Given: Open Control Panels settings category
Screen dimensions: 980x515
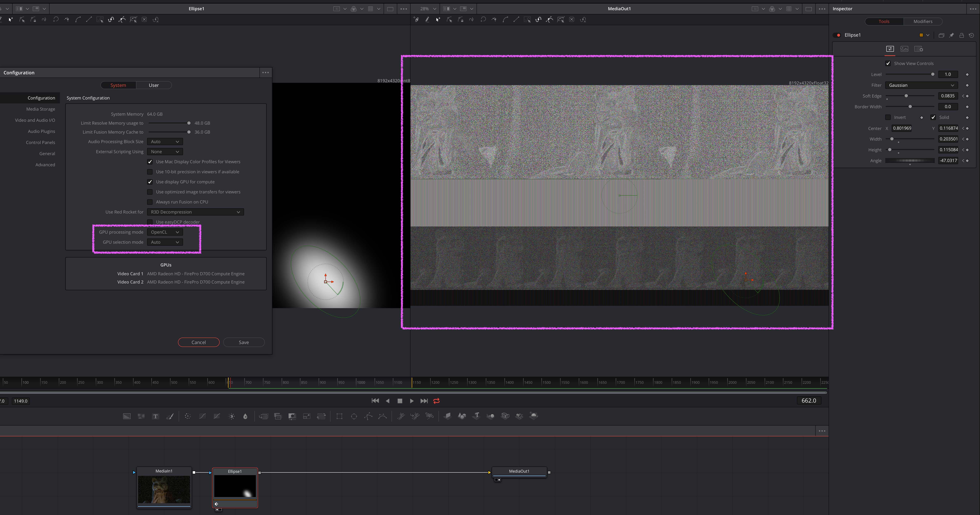Looking at the screenshot, I should (x=41, y=142).
